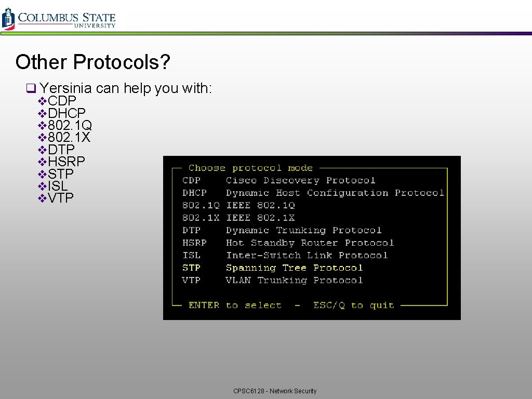Click the "CPSC6128 - Network Security" footer
This screenshot has width=532, height=399.
(275, 391)
